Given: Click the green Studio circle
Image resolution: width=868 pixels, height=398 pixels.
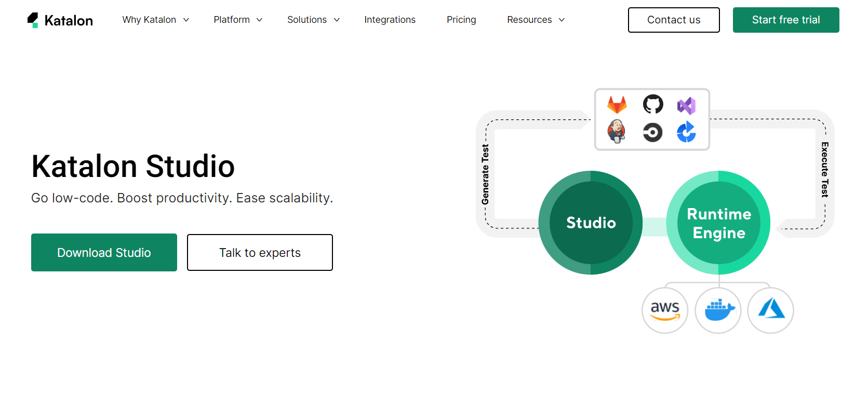Looking at the screenshot, I should pos(591,223).
